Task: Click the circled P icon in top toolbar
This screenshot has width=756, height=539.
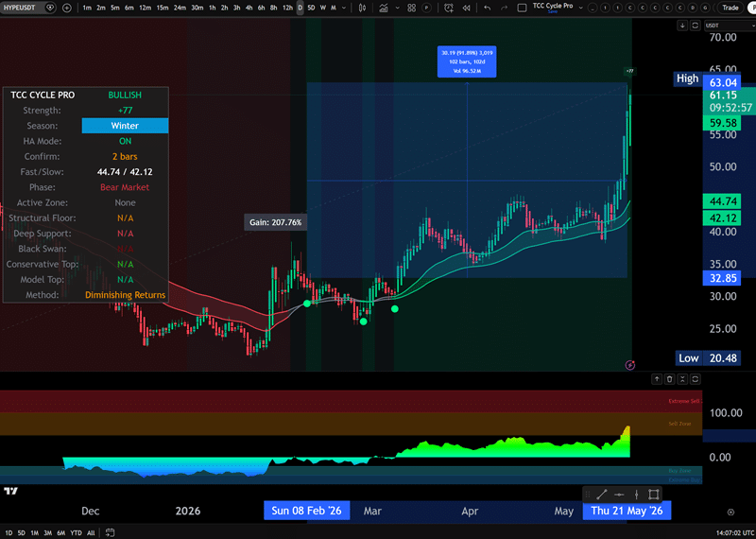Action: (x=426, y=8)
